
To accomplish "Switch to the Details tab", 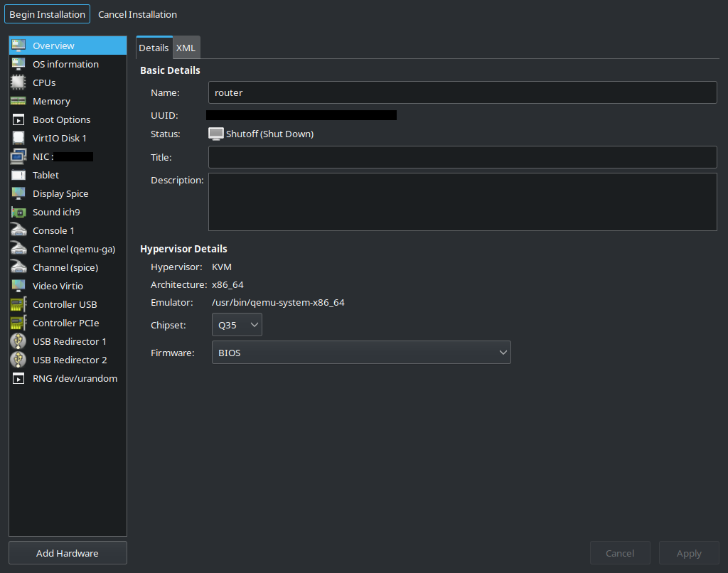I will click(x=154, y=48).
